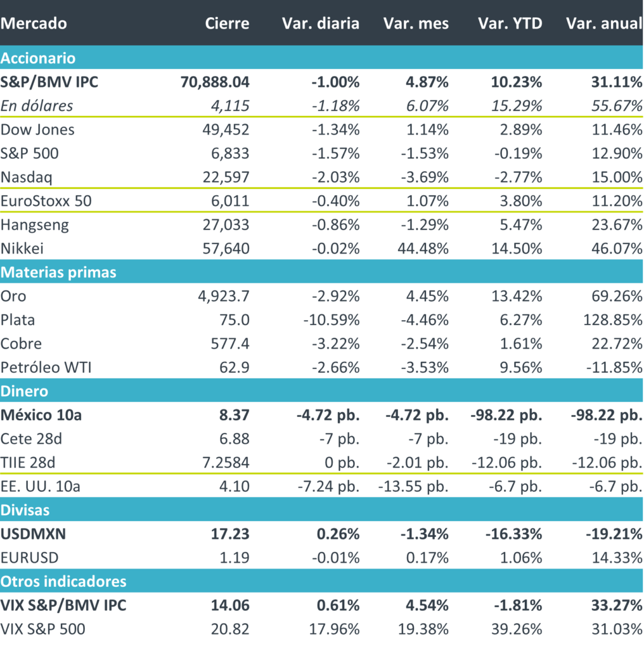
Task: Click the Nasdaq row label
Action: [x=25, y=177]
